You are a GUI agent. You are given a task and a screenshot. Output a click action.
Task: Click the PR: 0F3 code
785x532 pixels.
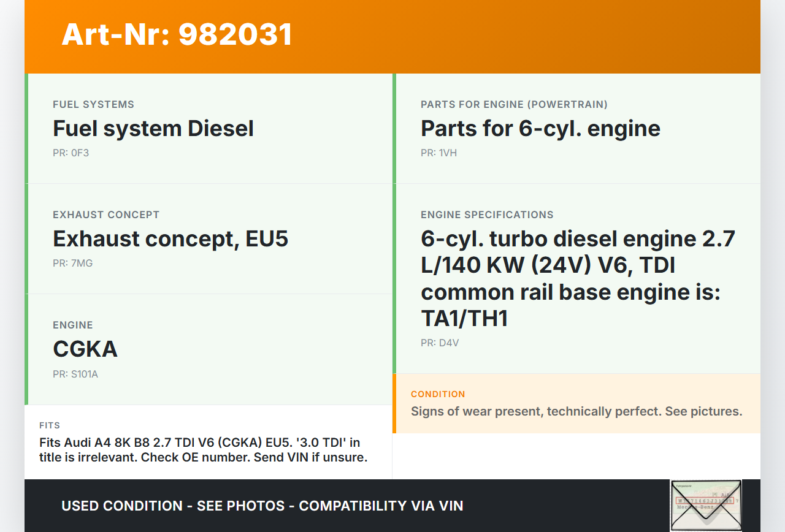[x=71, y=153]
